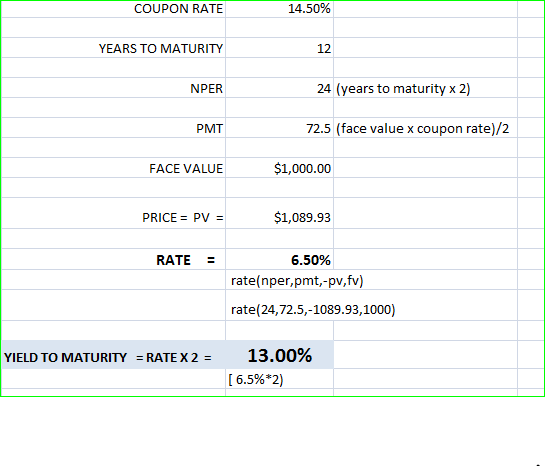This screenshot has height=466, width=545.
Task: Click the note (face value x coupon rate)/2
Action: [422, 129]
